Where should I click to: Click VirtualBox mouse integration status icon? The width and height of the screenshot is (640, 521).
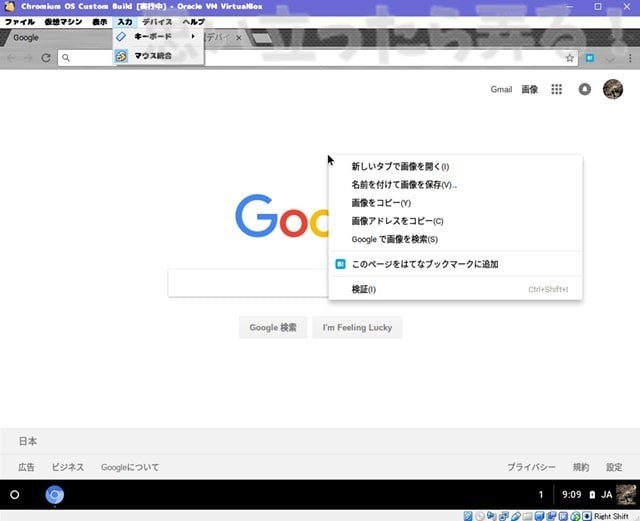coord(575,516)
